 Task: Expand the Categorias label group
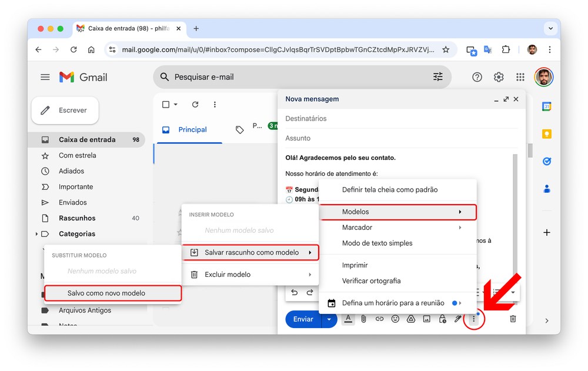click(x=37, y=234)
